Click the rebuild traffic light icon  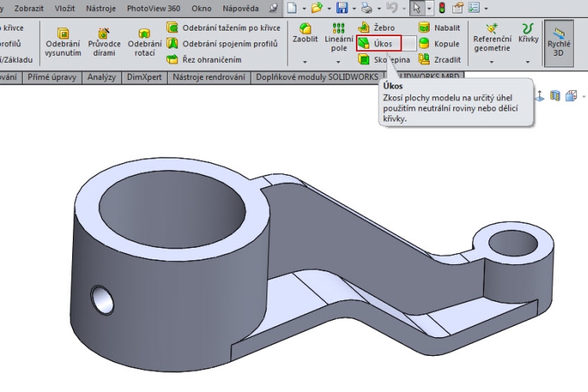click(442, 8)
